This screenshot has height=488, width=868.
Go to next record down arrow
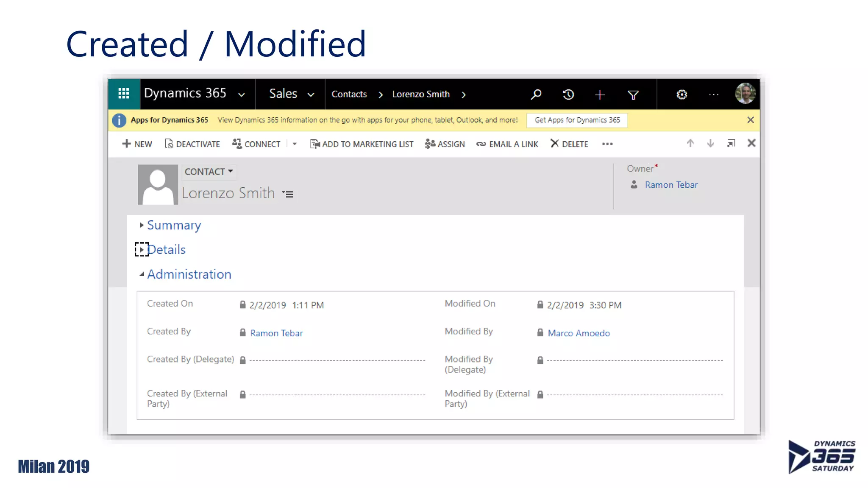(x=710, y=144)
